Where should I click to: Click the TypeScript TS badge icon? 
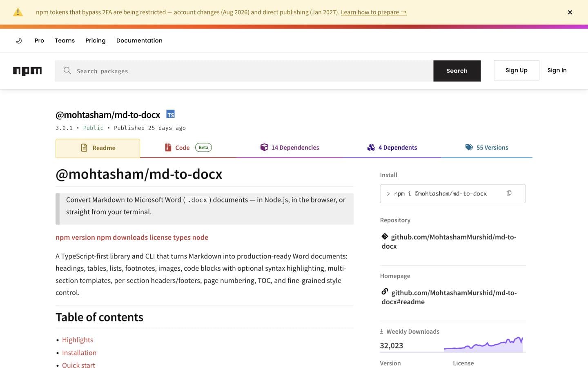pyautogui.click(x=171, y=114)
